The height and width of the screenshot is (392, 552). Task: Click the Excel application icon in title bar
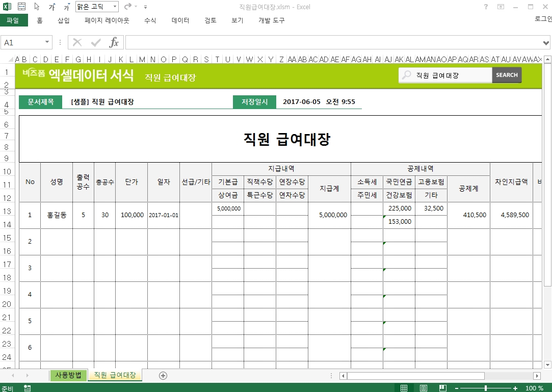click(x=7, y=6)
